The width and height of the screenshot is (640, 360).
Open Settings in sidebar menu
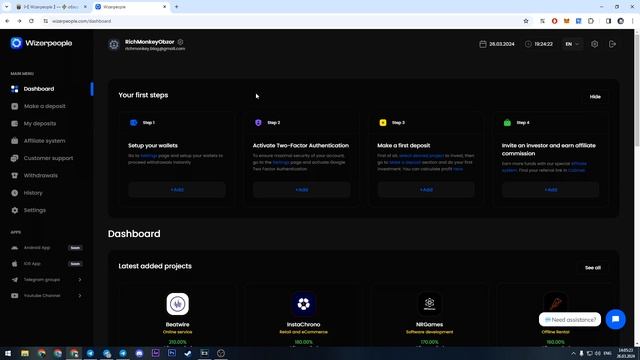34,210
